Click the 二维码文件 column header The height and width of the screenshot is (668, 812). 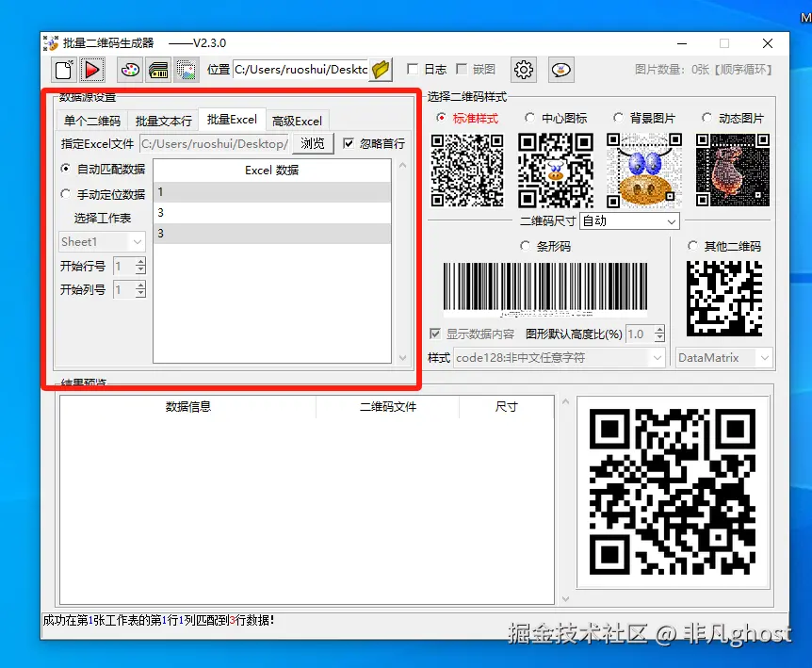coord(388,407)
